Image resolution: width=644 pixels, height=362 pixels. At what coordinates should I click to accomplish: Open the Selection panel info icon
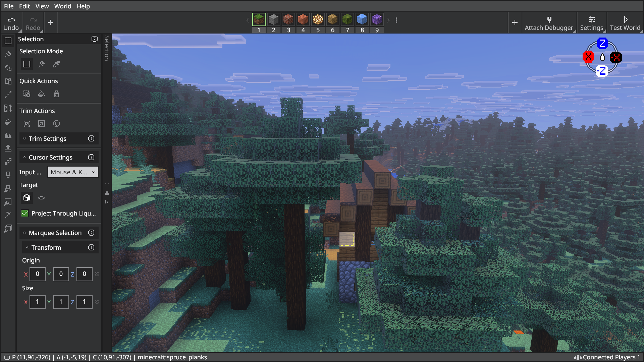95,39
